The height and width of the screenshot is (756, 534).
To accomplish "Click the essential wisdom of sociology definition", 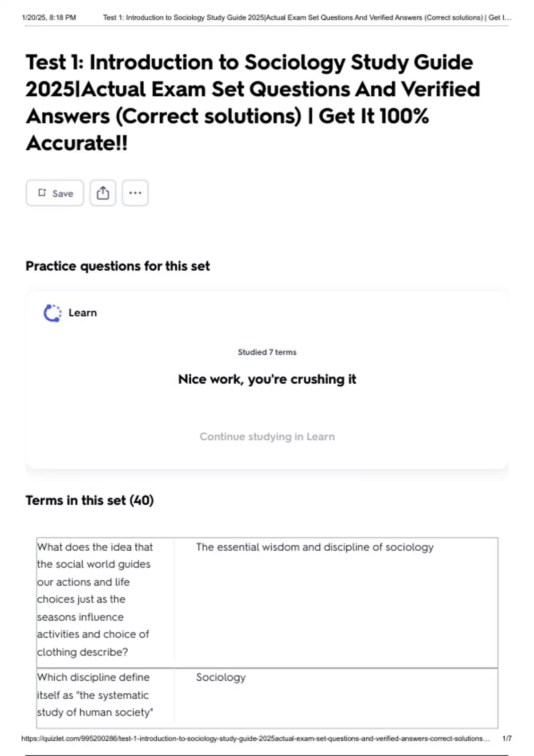I will [315, 547].
